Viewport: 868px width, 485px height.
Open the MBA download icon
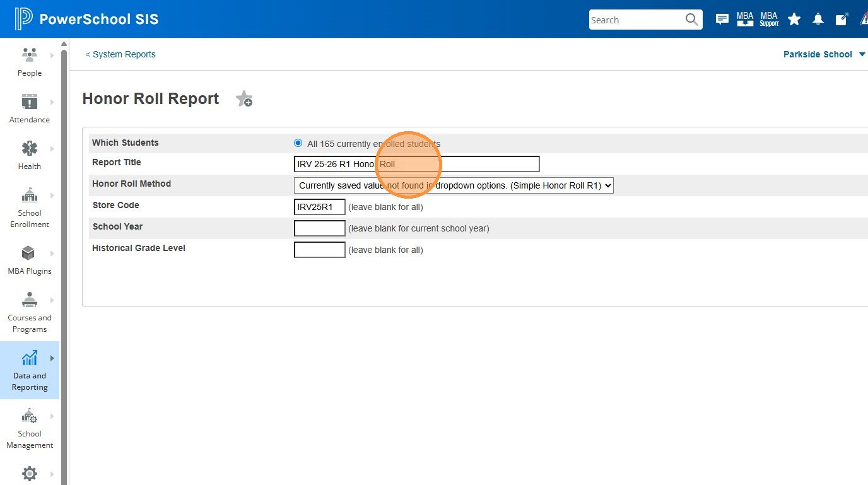click(745, 19)
